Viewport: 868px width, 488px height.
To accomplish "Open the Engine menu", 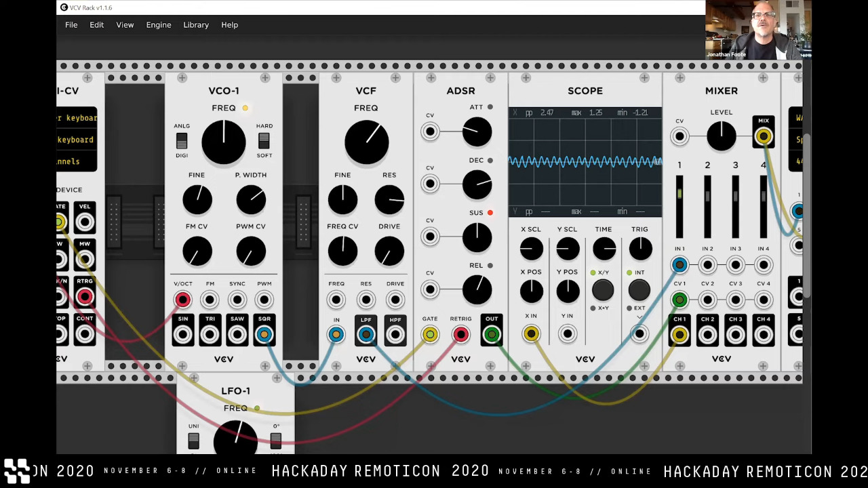I will coord(159,25).
